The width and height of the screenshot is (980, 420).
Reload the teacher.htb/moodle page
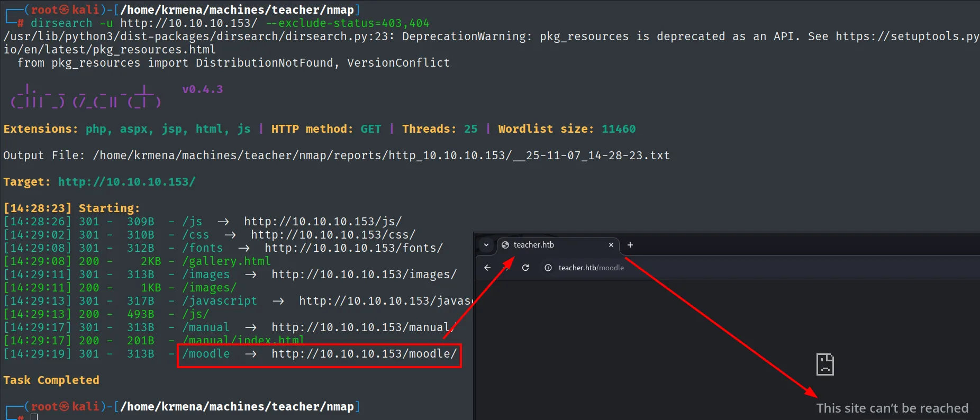tap(525, 268)
